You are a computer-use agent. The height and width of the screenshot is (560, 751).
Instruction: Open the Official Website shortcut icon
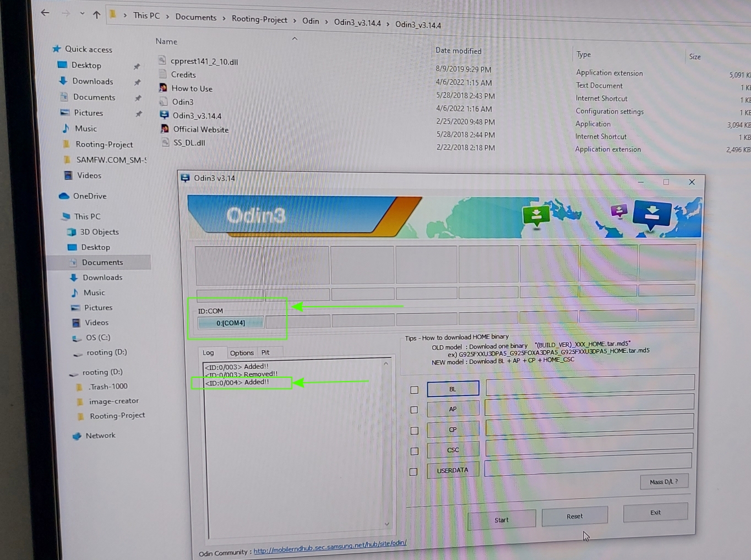165,128
